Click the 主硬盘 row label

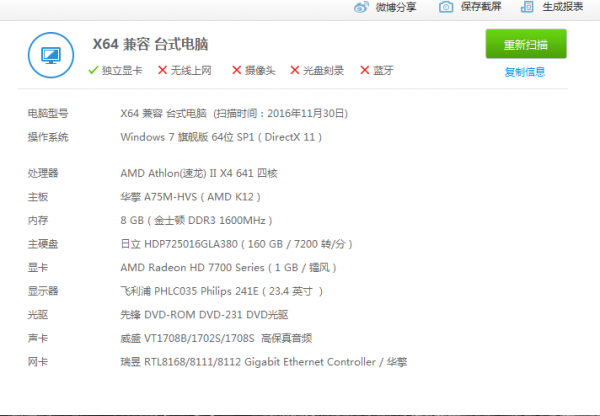[x=43, y=244]
